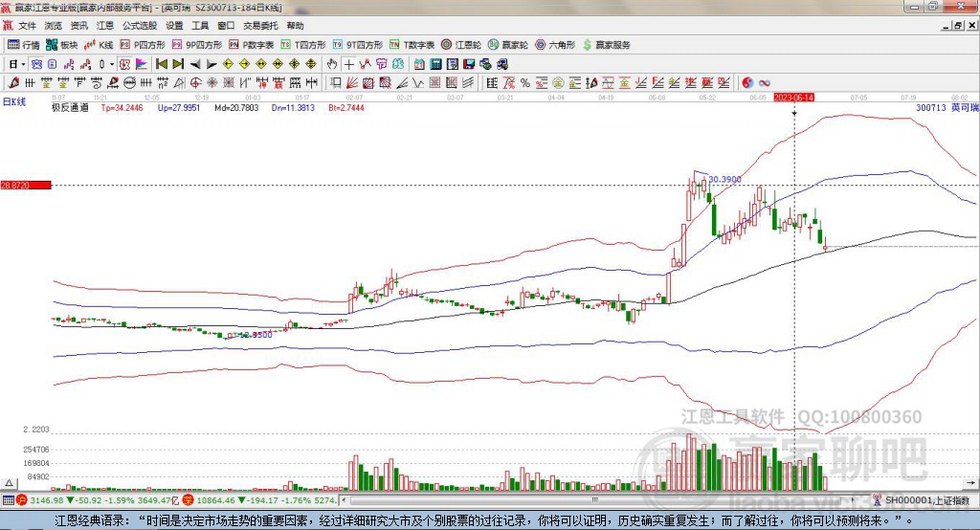Click the gold coin 金 icon
Image resolution: width=980 pixels, height=530 pixels.
[558, 82]
